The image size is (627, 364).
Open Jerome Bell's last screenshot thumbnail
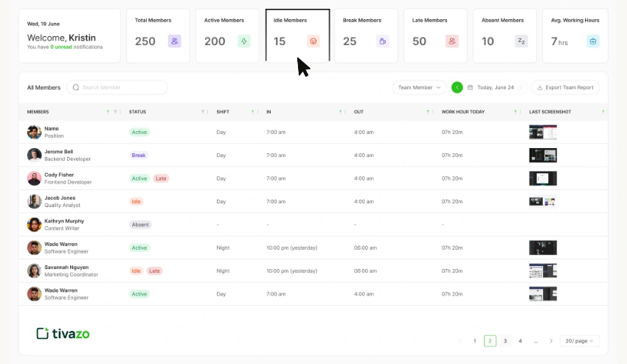(x=543, y=155)
